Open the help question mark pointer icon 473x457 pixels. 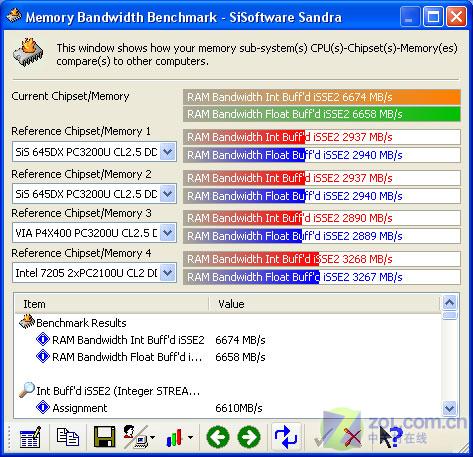pyautogui.click(x=391, y=437)
